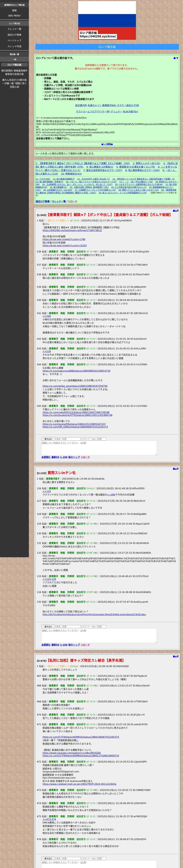Follow the >>540 anchor in post 541

click(46, 316)
